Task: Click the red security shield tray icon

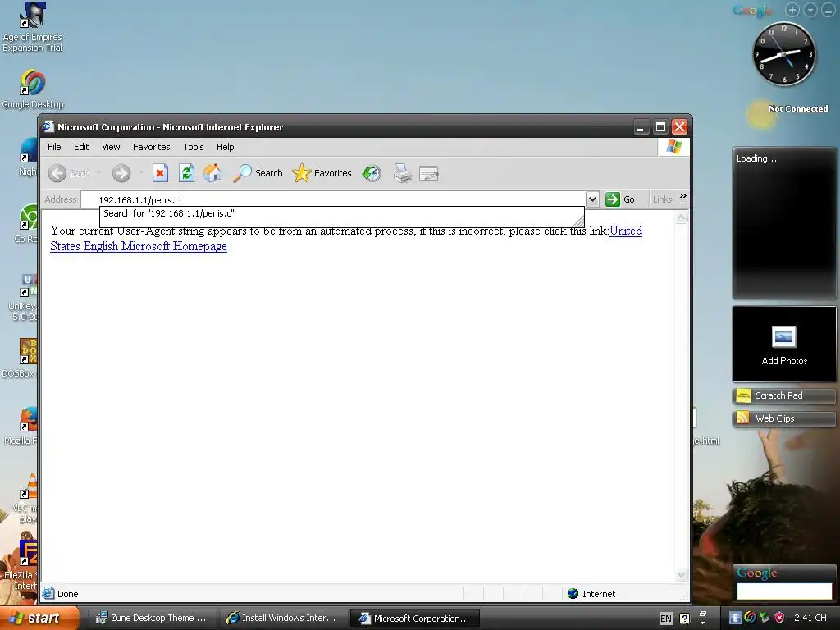Action: [x=779, y=618]
